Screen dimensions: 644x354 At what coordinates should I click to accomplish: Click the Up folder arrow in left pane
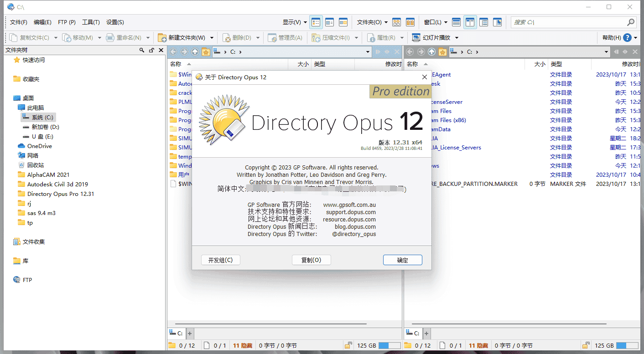(x=195, y=52)
